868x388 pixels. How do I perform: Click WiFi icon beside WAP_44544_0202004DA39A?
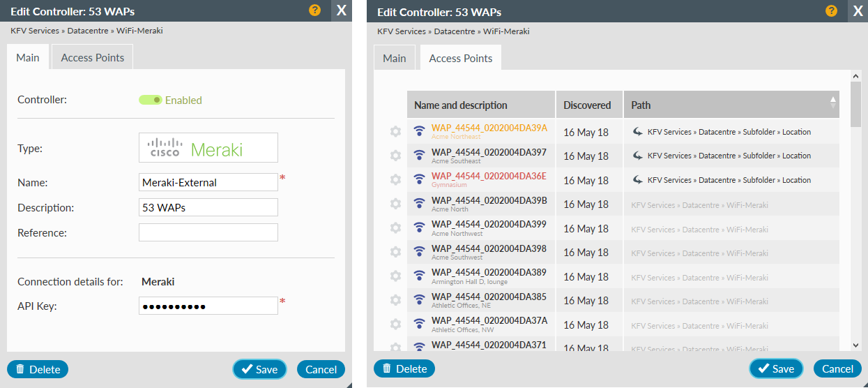click(419, 131)
